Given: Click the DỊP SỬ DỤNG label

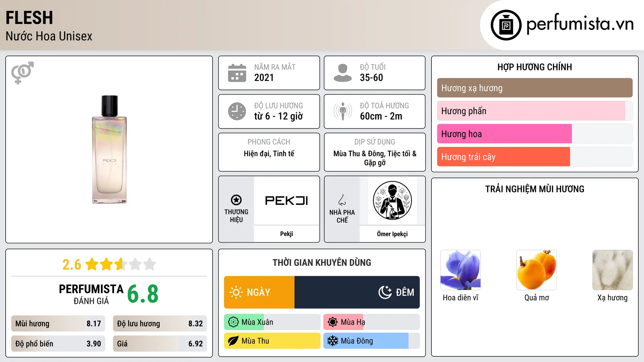Looking at the screenshot, I should tap(375, 142).
